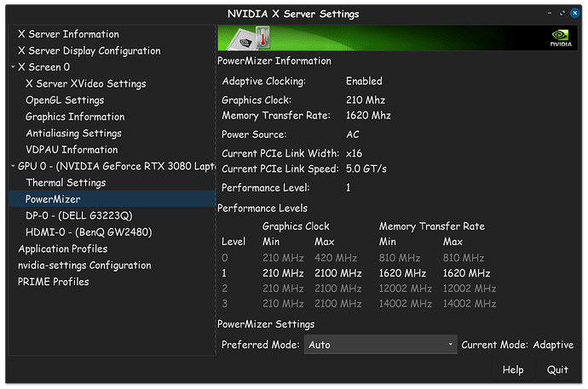Open HDMI-0 BenQ GW2480 display page
The image size is (588, 389).
[x=89, y=232]
